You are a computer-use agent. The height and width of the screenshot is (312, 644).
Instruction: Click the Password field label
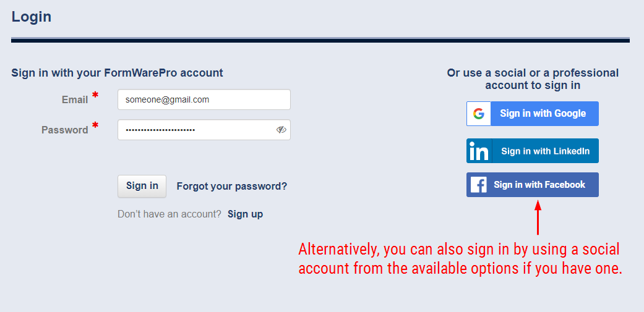coord(65,130)
